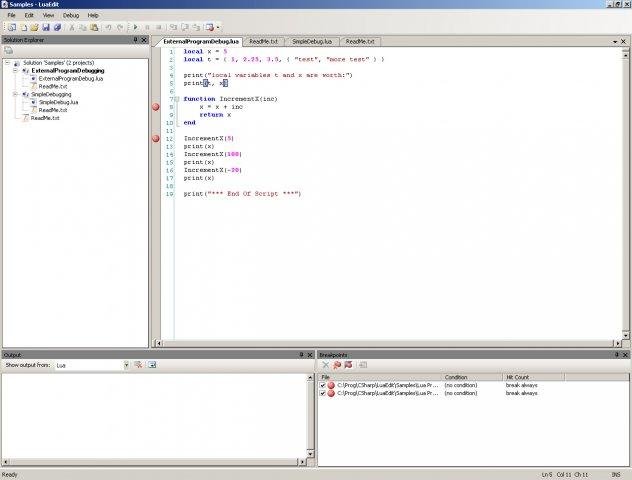Click the Hit Count column header

pyautogui.click(x=534, y=377)
